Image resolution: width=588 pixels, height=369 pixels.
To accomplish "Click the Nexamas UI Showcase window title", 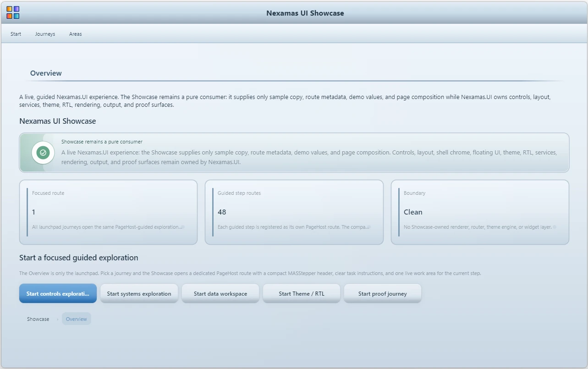I will pos(305,13).
